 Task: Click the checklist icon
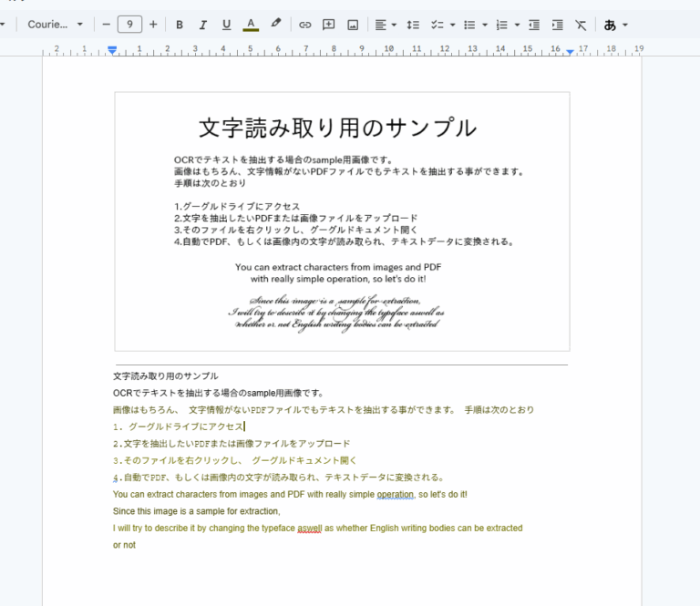pos(437,25)
